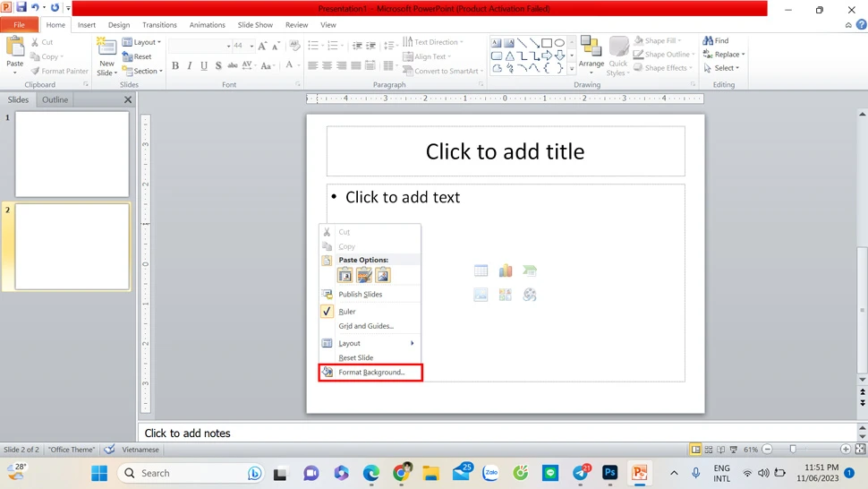Viewport: 868px width, 489px height.
Task: Open the File tab
Action: click(x=20, y=24)
